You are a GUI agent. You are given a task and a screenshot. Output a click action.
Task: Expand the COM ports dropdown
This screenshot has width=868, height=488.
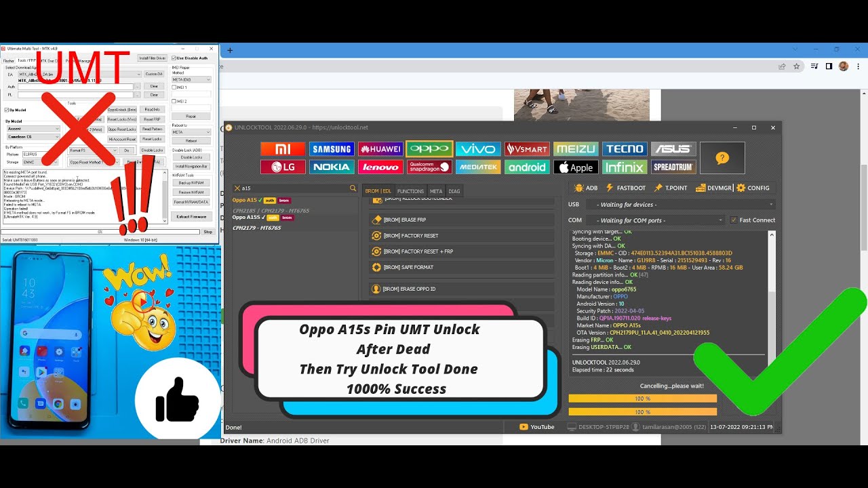[656, 220]
